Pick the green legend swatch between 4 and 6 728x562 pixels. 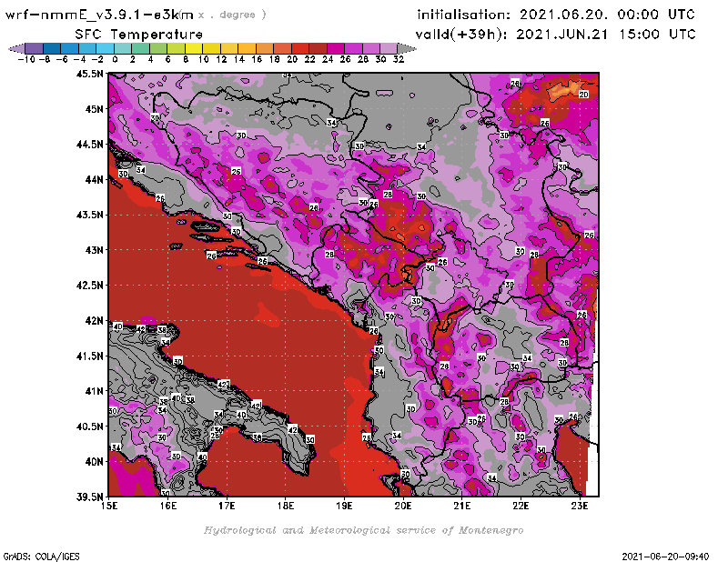click(157, 48)
